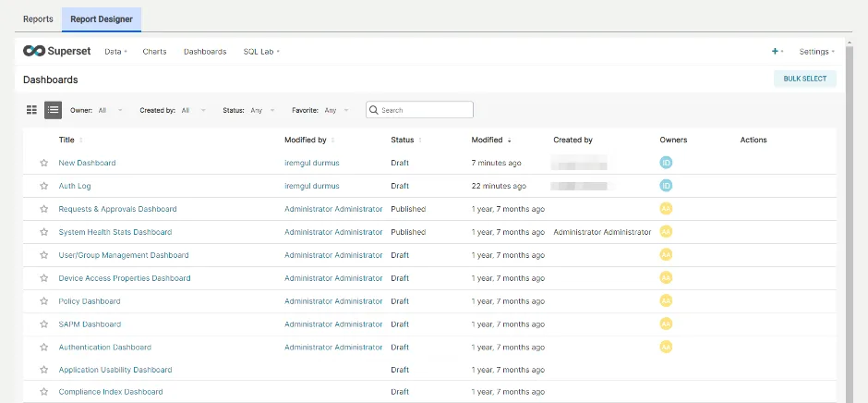Click 'Published' status for System Health Stats

408,232
